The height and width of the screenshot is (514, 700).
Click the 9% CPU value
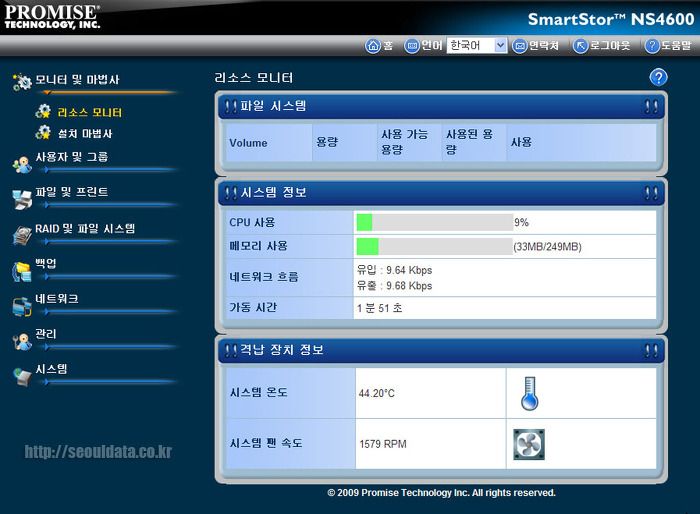point(521,222)
